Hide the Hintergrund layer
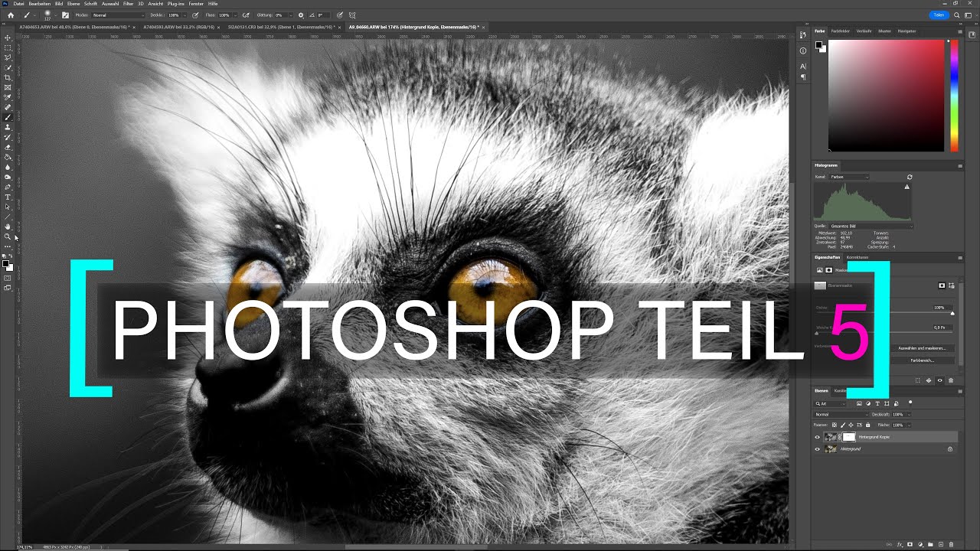This screenshot has height=551, width=980. (817, 449)
